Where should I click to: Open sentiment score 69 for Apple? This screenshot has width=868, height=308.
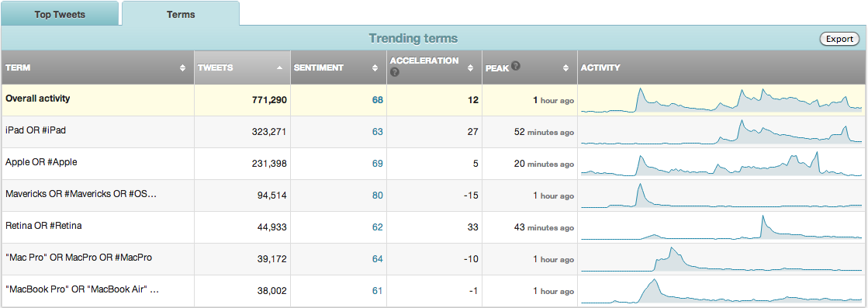pyautogui.click(x=378, y=164)
